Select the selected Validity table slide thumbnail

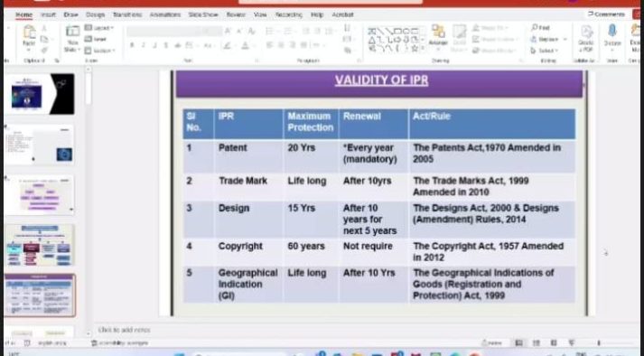pyautogui.click(x=40, y=295)
